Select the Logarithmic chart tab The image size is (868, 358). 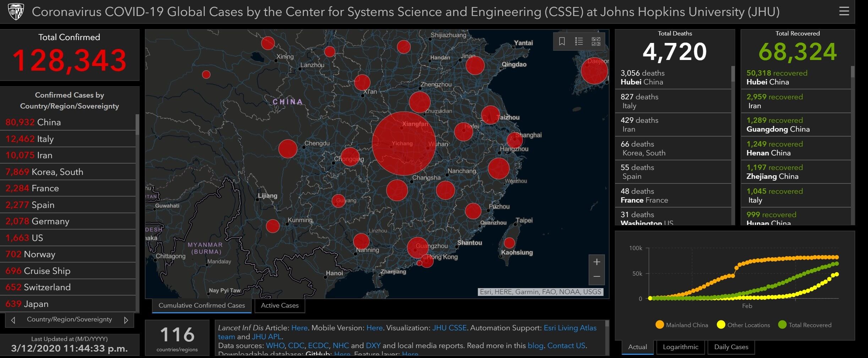[x=680, y=347]
